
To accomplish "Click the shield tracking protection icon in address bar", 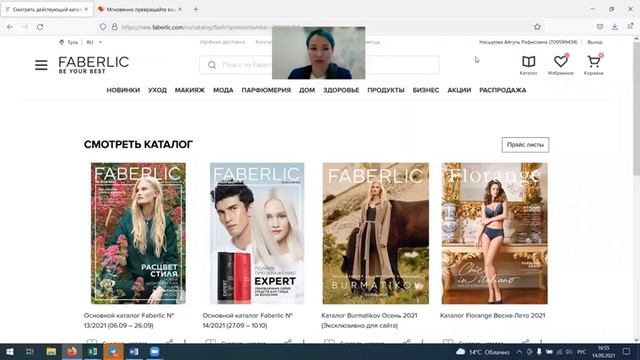I will pyautogui.click(x=103, y=27).
